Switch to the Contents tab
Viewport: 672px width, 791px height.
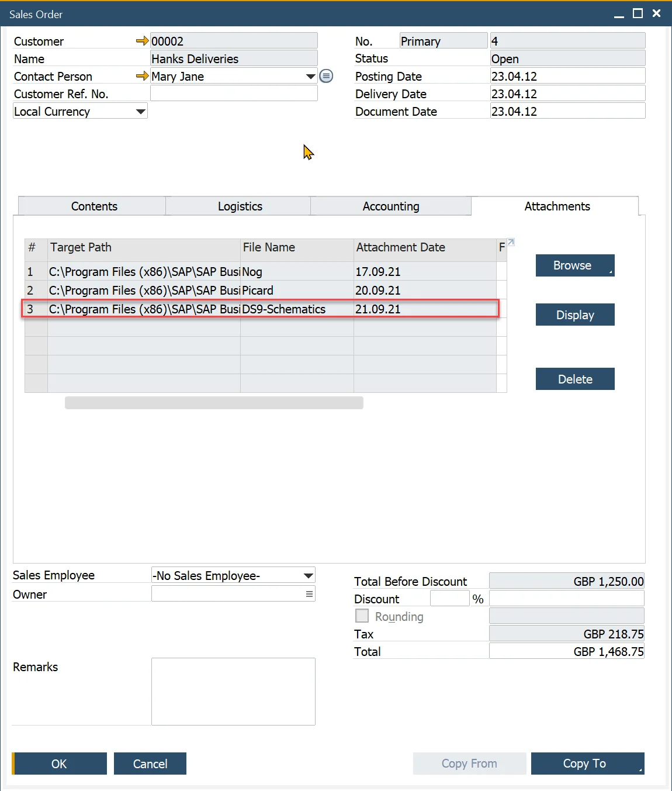click(94, 206)
